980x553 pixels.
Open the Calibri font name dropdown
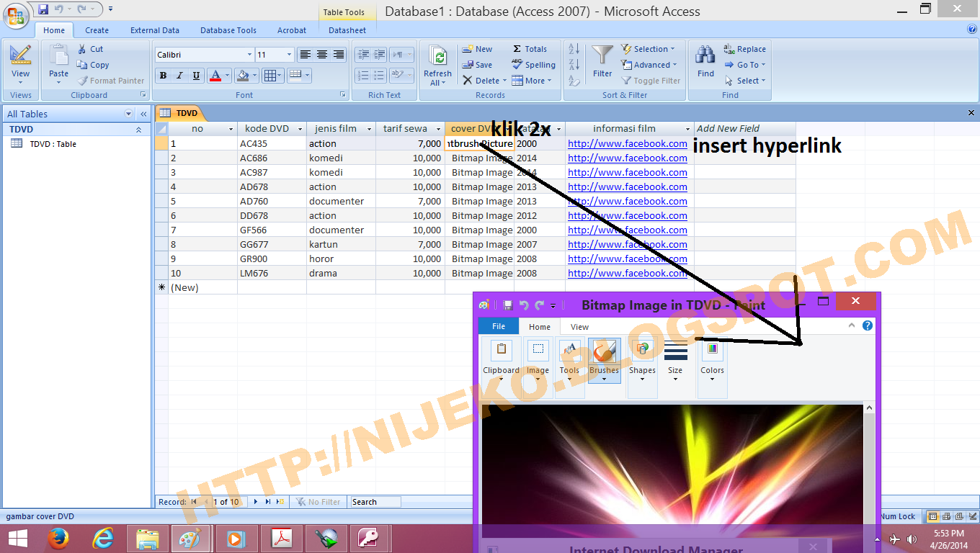coord(249,55)
